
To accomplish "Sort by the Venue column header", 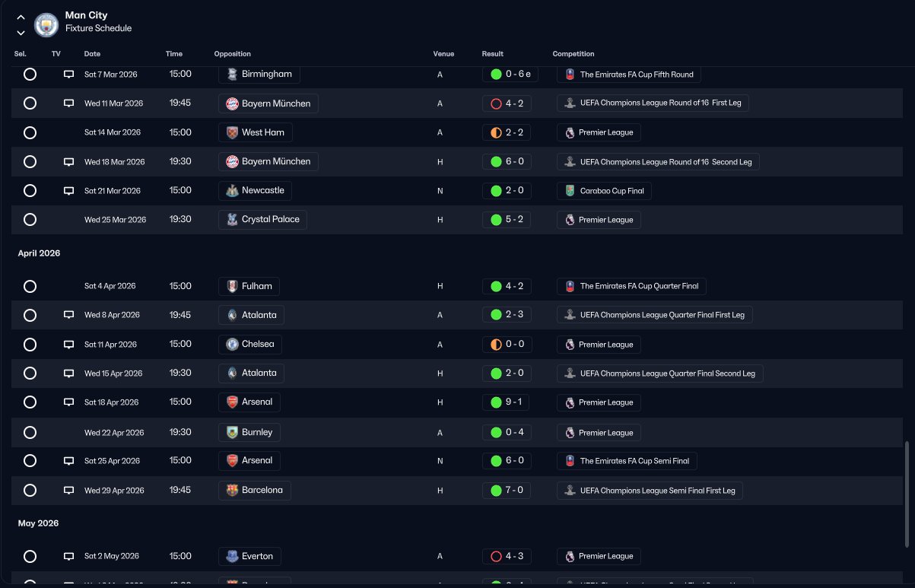I will 443,54.
